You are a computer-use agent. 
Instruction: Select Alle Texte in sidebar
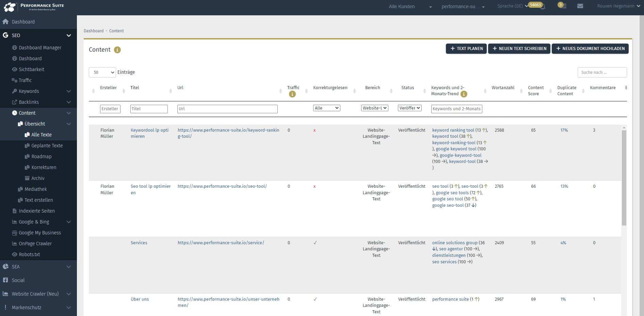pos(42,135)
